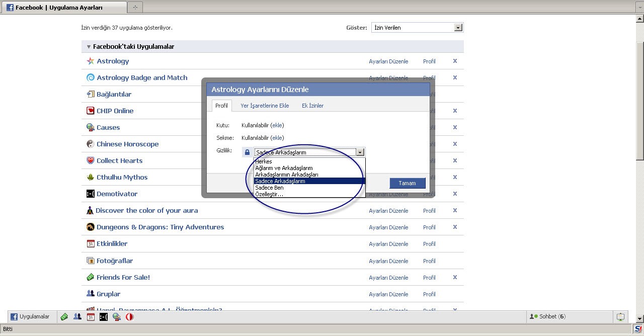Viewport: 644px width, 336px height.
Task: Click the Cthulhu Mythos app name
Action: [122, 177]
